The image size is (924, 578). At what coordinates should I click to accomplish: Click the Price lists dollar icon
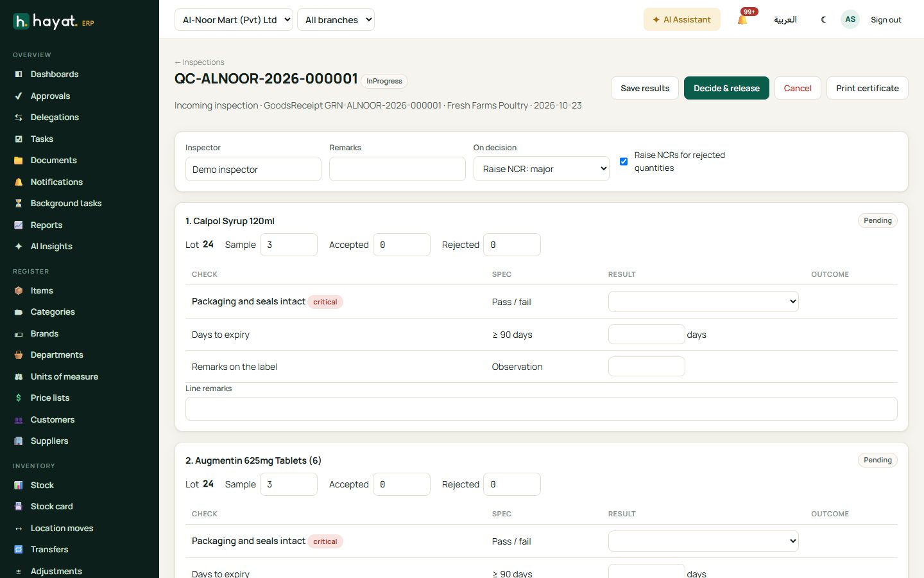(19, 398)
